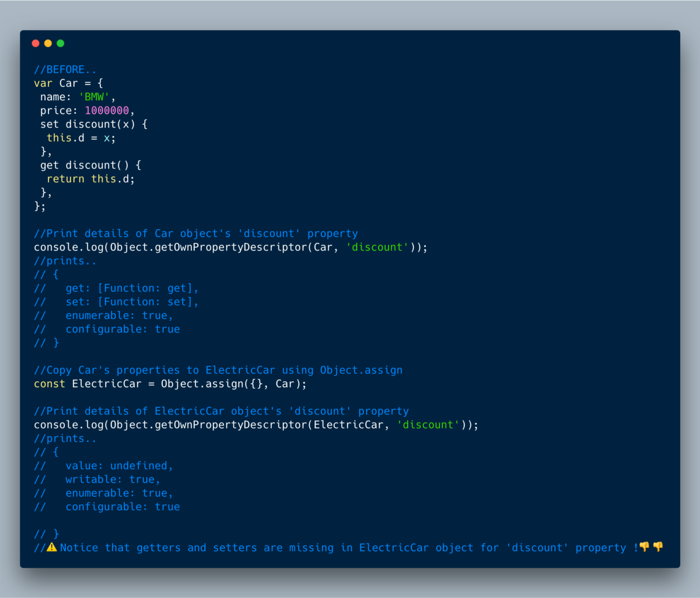Click the 'const ElectricCar' declaration
Screen dimensions: 700x598
87,384
